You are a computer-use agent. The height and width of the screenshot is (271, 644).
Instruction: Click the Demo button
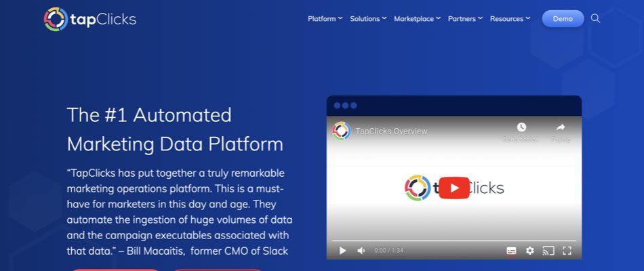[563, 19]
